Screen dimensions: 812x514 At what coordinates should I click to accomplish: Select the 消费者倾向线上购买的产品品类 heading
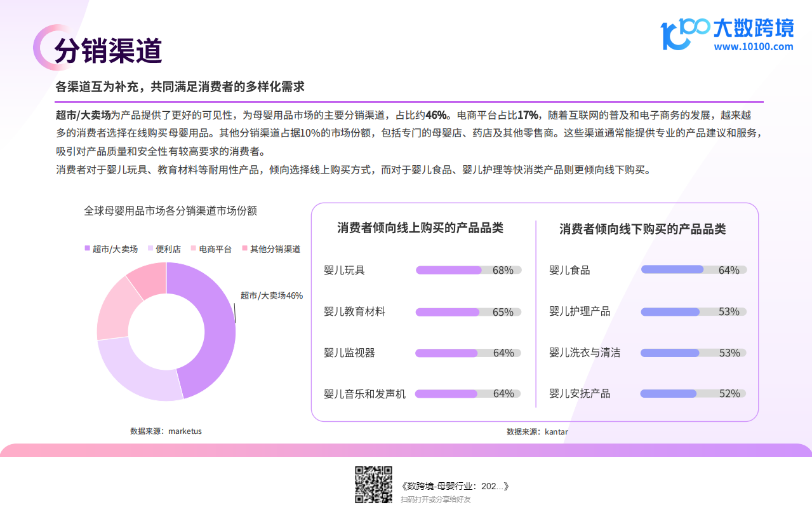[420, 228]
